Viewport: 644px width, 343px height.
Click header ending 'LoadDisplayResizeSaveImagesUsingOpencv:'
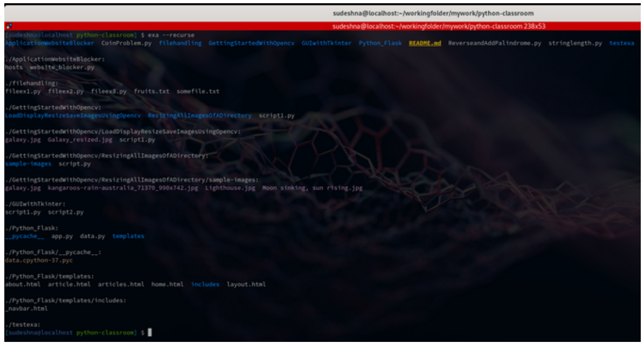[123, 132]
